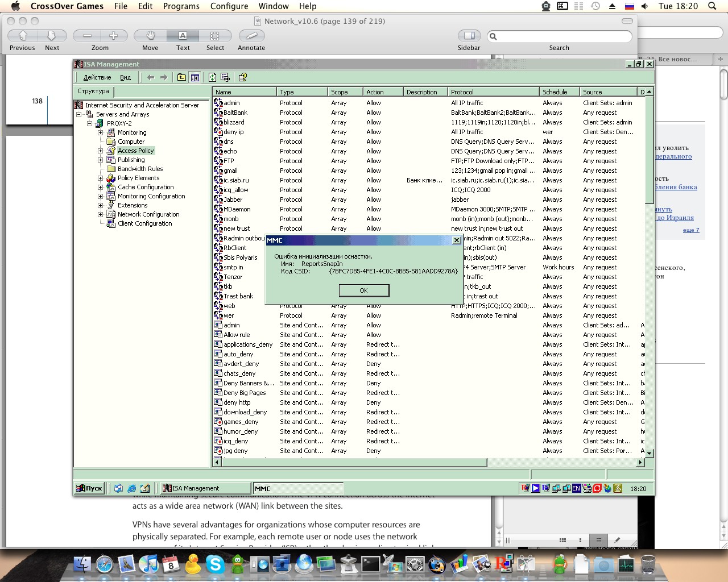Click the OK button in MMC dialog
The image size is (728, 582).
364,290
